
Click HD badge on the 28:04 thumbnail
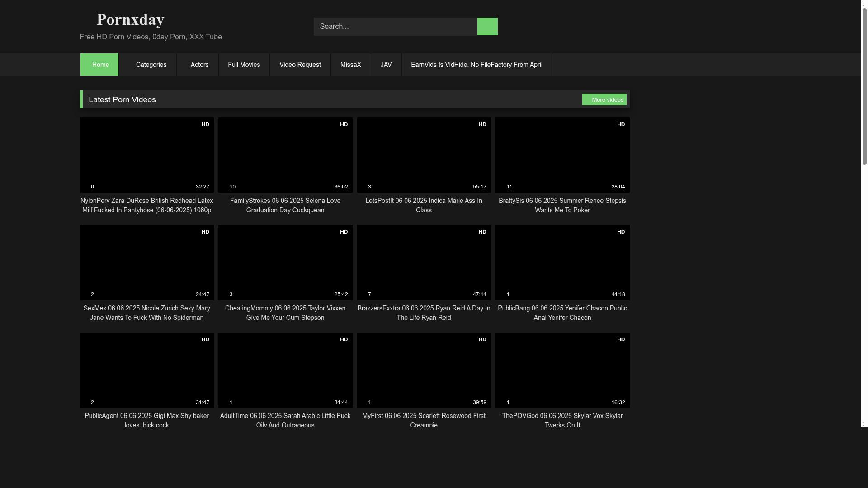621,124
